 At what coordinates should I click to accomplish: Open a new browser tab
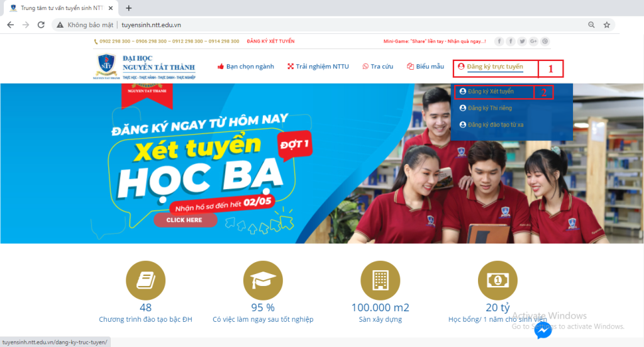click(129, 8)
